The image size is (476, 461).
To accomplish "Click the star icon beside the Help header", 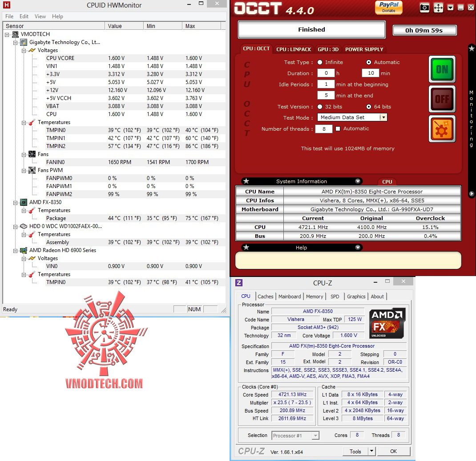I will click(246, 248).
